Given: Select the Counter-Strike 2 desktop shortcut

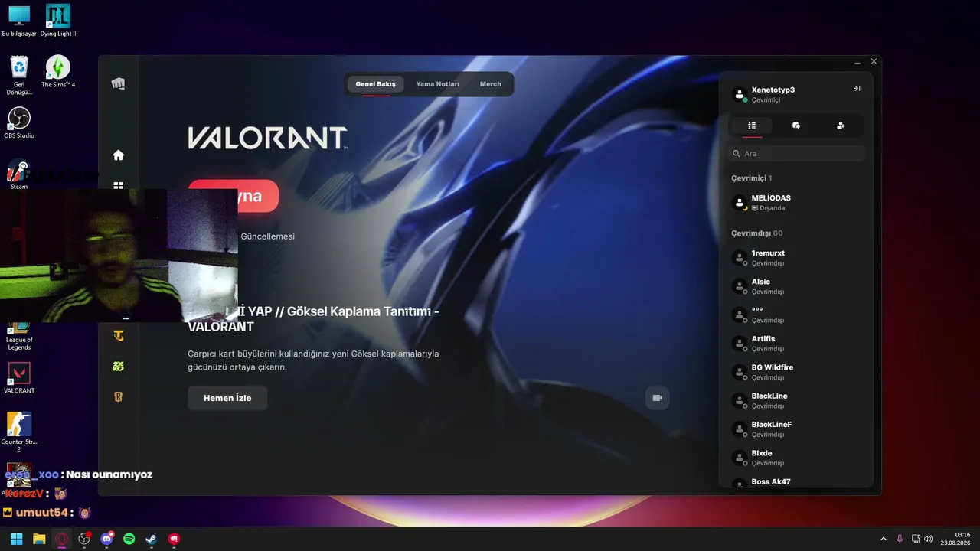Looking at the screenshot, I should 19,432.
